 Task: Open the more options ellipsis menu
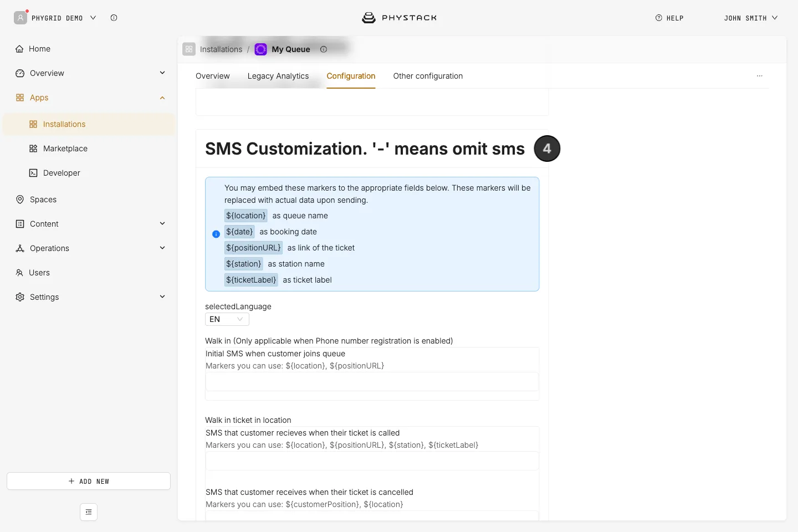click(760, 76)
